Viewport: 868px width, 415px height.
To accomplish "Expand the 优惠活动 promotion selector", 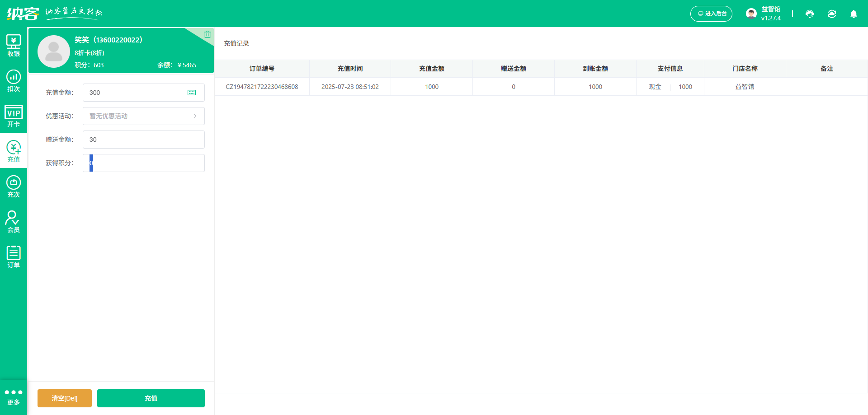I will point(143,116).
